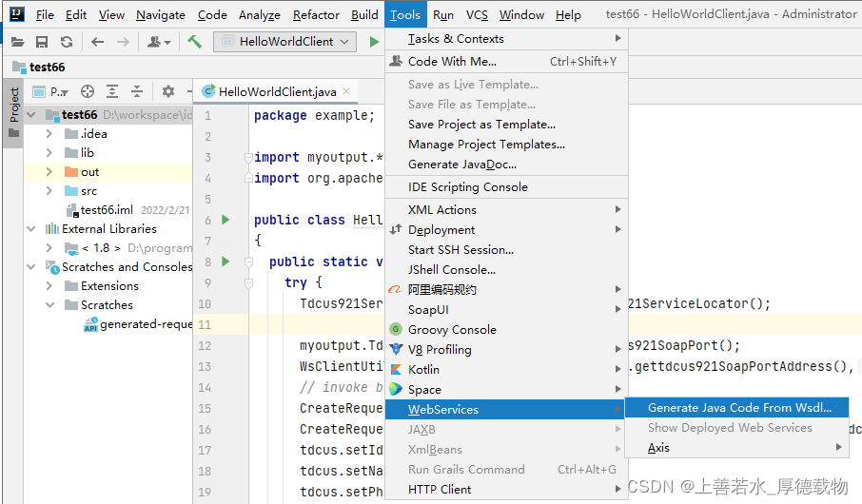The width and height of the screenshot is (862, 504).
Task: Open the Window menu
Action: click(521, 15)
